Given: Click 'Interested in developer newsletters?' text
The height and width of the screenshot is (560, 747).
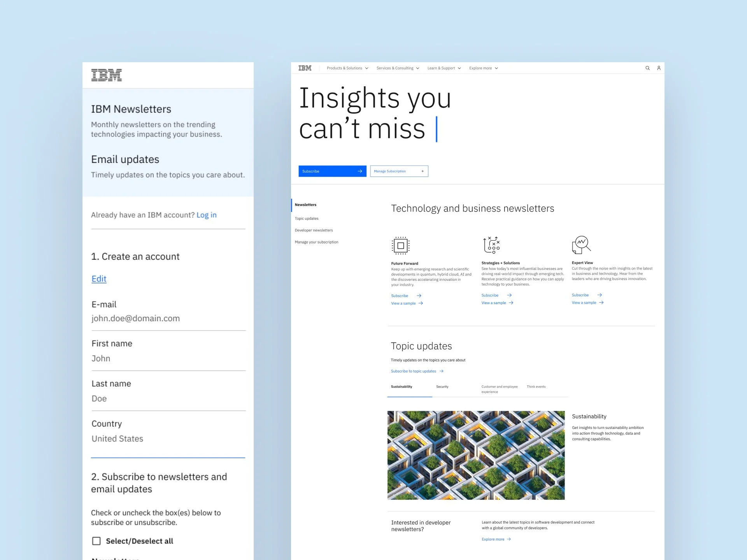Looking at the screenshot, I should pos(421,526).
